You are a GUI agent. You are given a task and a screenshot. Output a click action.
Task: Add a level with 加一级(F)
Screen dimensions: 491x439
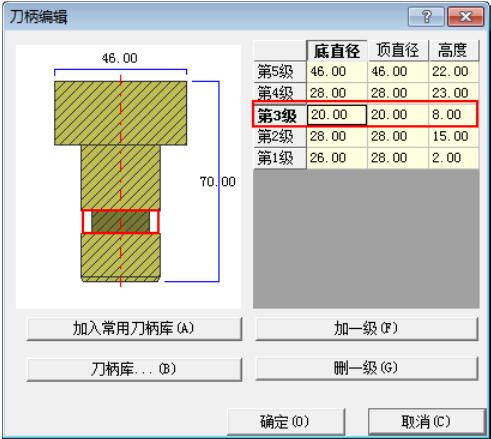pyautogui.click(x=366, y=329)
